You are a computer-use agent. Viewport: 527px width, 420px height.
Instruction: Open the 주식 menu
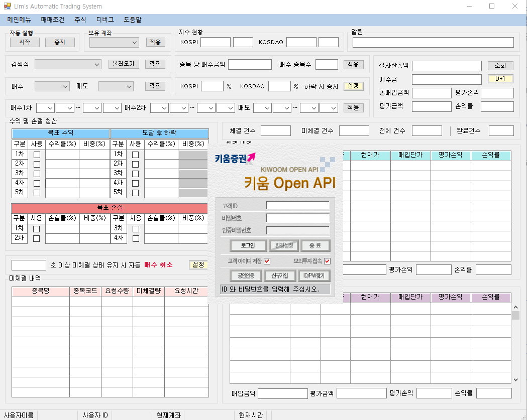tap(80, 20)
